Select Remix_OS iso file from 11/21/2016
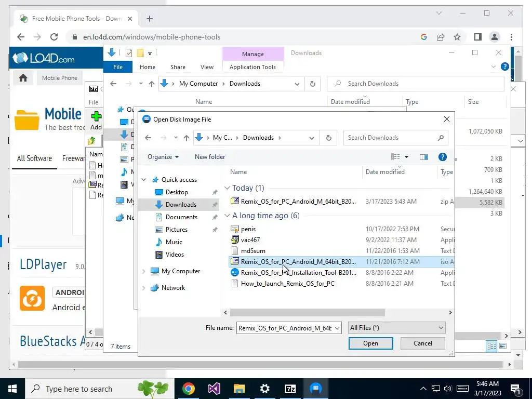This screenshot has width=532, height=399. (x=342, y=262)
